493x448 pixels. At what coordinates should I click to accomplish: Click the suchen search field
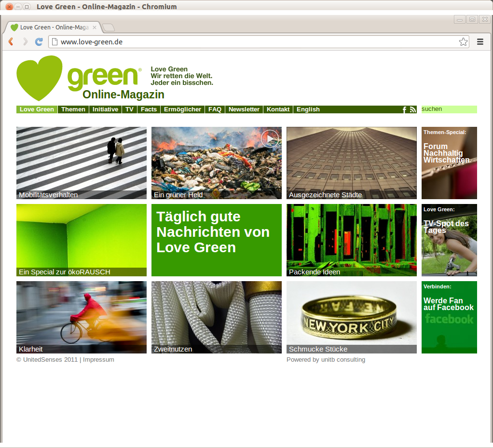[449, 109]
